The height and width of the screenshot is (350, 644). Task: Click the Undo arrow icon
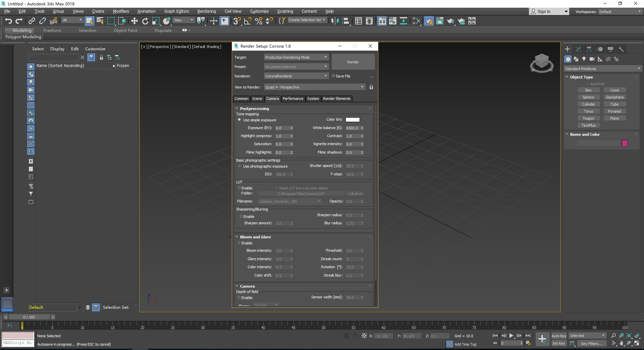8,21
